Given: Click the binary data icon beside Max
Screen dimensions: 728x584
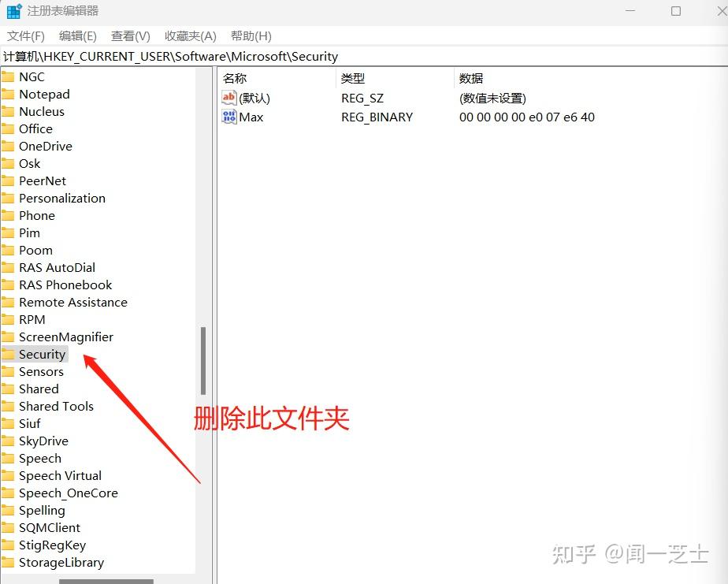Looking at the screenshot, I should (228, 117).
